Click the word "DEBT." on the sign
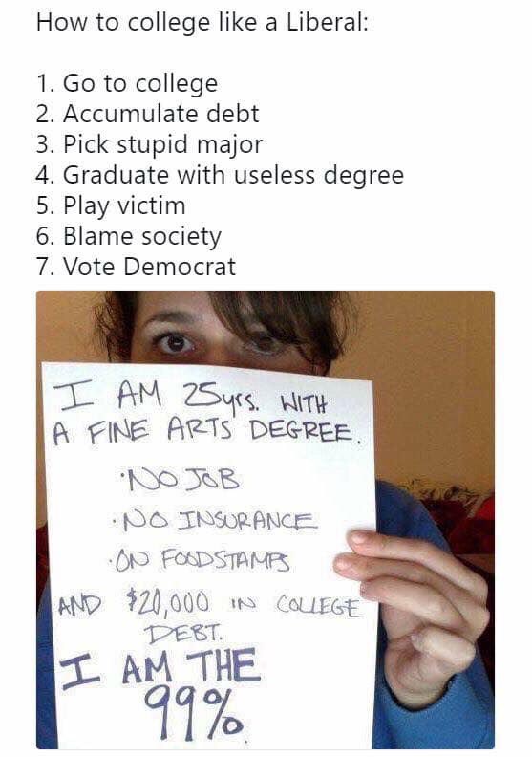The image size is (532, 757). pos(185,634)
